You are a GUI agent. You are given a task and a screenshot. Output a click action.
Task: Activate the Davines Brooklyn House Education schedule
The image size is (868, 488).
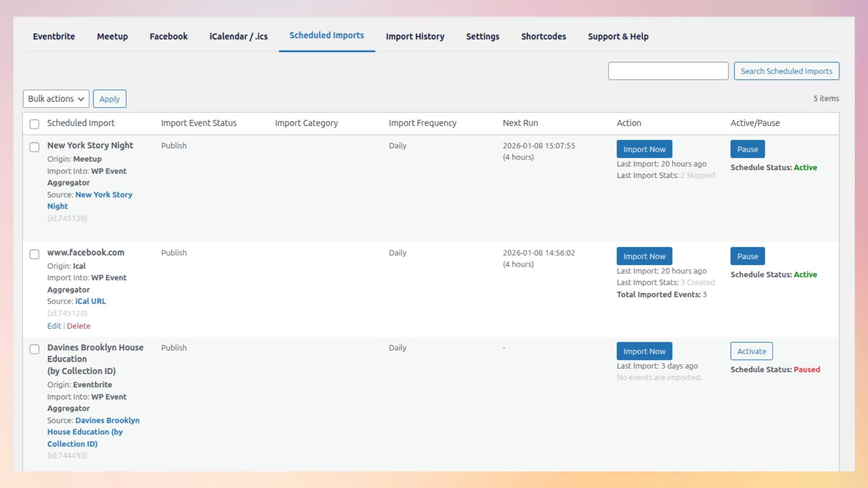tap(751, 351)
